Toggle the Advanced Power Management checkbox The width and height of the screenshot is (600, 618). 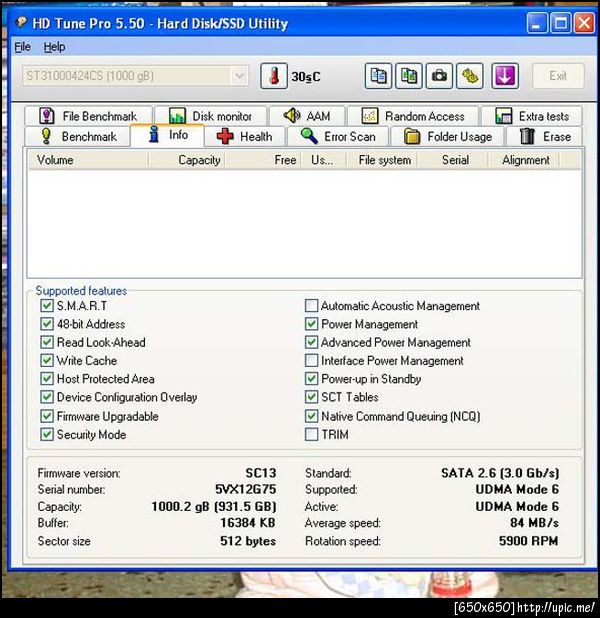tap(311, 342)
